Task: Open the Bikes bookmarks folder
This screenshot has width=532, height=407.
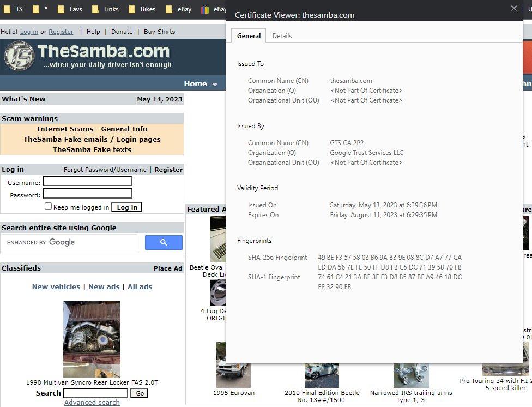Action: [x=142, y=9]
